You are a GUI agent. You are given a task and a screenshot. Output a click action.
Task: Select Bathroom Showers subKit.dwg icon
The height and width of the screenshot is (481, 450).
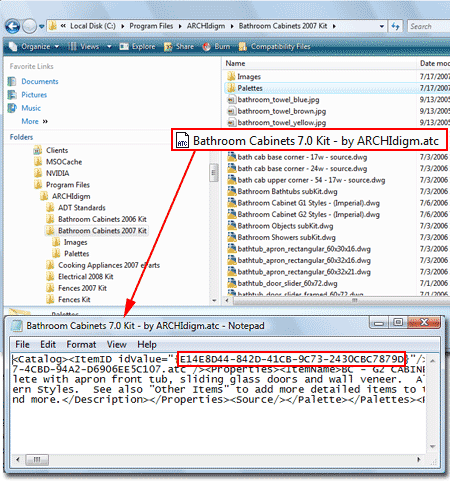(231, 237)
